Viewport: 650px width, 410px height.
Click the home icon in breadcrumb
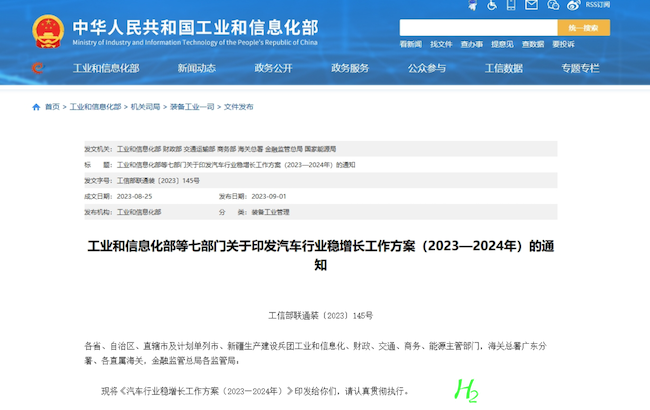[36, 107]
